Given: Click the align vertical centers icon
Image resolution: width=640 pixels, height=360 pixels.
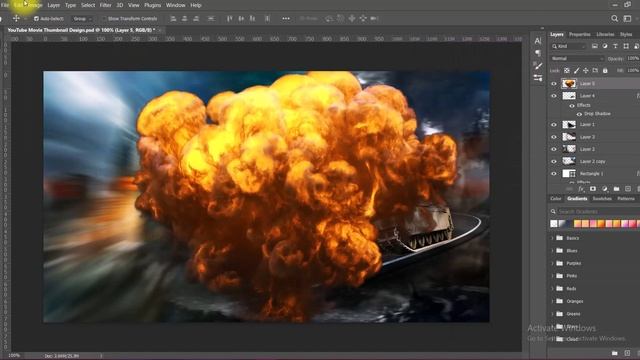Looking at the screenshot, I should pyautogui.click(x=241, y=18).
